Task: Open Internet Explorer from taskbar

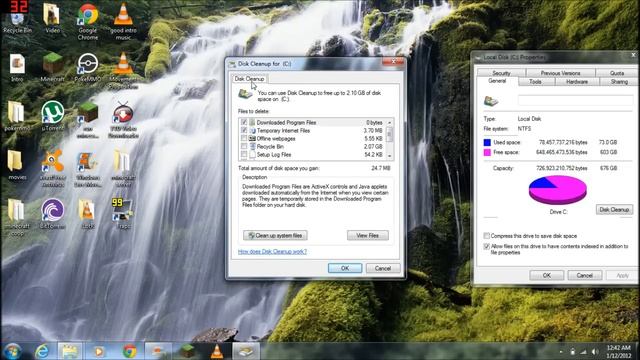Action: pyautogui.click(x=42, y=351)
